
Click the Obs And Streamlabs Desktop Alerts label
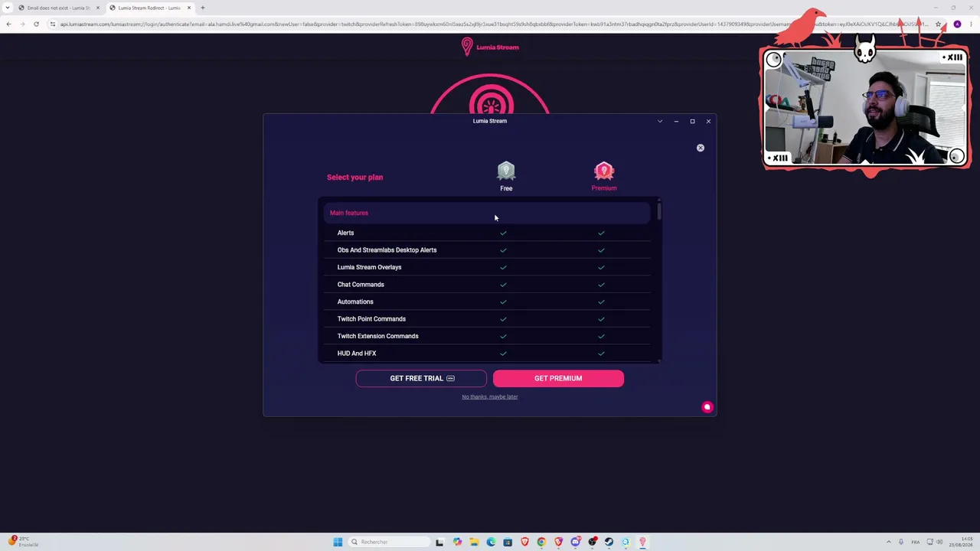pyautogui.click(x=387, y=250)
